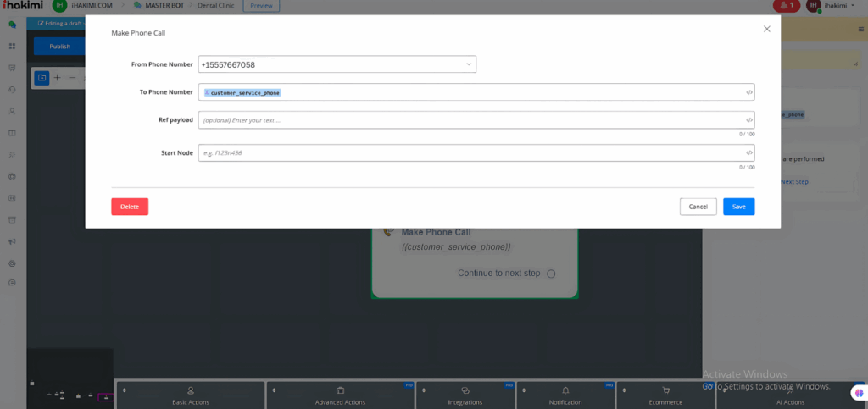Open the Preview tab in header
Screen dimensions: 868x409
click(x=262, y=6)
